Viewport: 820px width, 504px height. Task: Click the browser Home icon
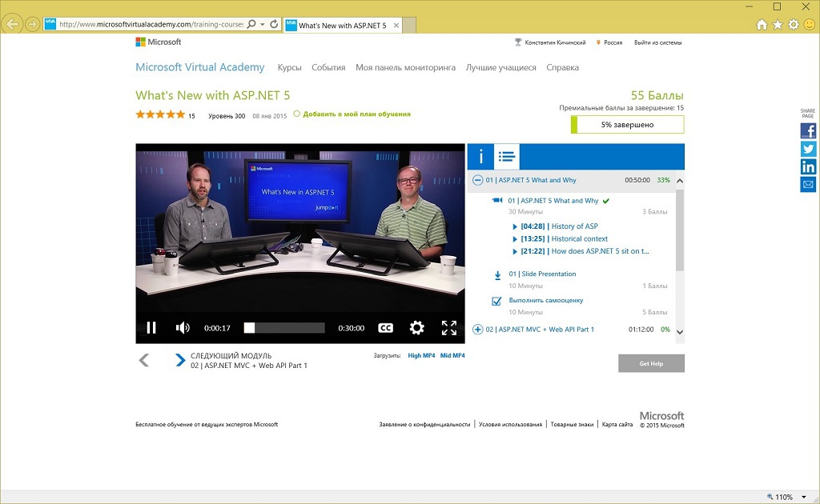coord(762,25)
